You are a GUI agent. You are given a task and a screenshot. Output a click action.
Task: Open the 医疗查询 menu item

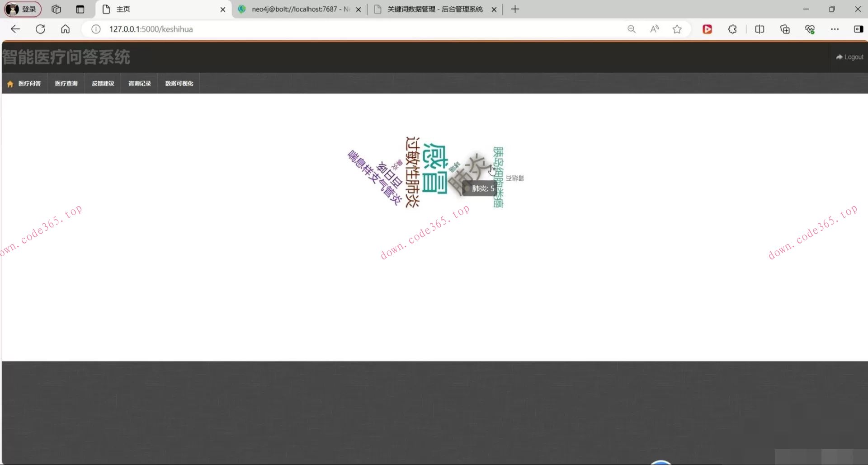pos(66,83)
